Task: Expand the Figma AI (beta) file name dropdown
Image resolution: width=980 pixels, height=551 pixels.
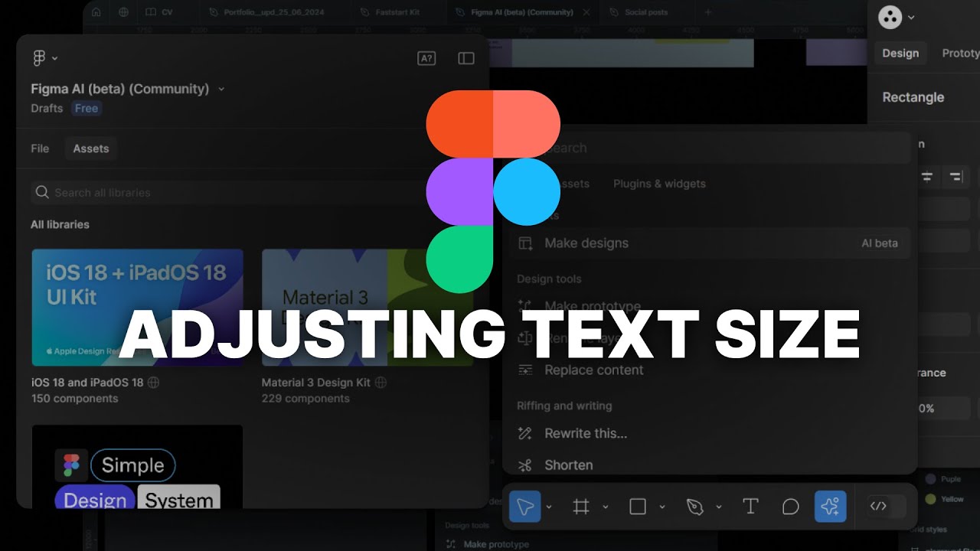Action: tap(221, 89)
